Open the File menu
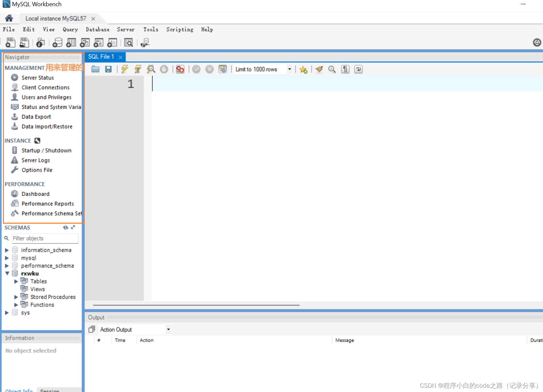Viewport: 543px width, 392px height. tap(9, 29)
